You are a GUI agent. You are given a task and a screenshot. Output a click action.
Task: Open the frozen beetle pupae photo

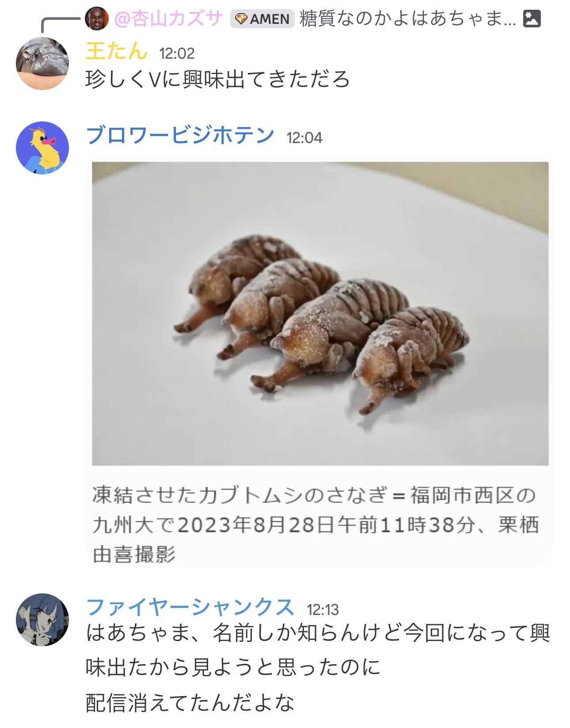tap(320, 314)
